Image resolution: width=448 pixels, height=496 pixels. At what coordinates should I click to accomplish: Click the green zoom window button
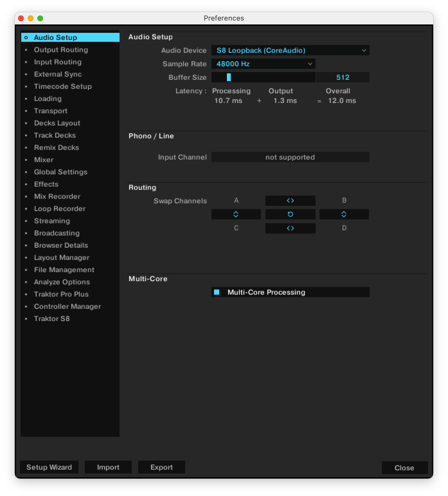click(40, 18)
